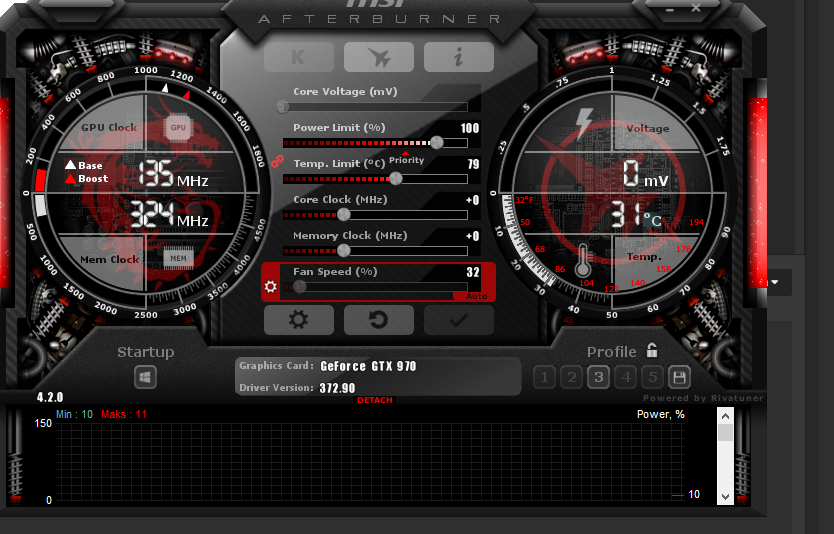Click the white Base clock triangle marker

coord(165,88)
